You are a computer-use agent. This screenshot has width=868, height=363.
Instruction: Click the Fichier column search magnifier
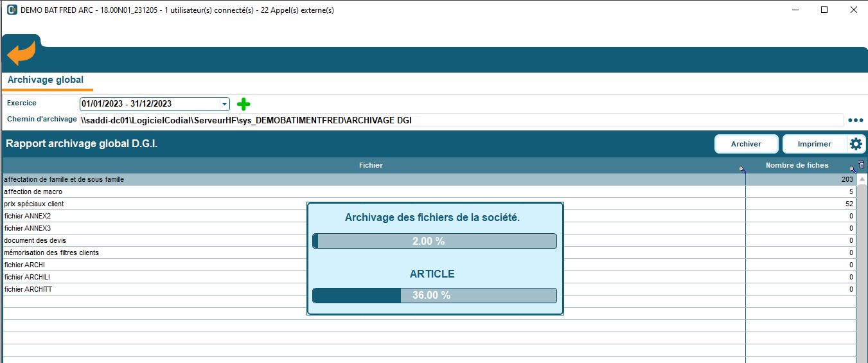(x=742, y=169)
